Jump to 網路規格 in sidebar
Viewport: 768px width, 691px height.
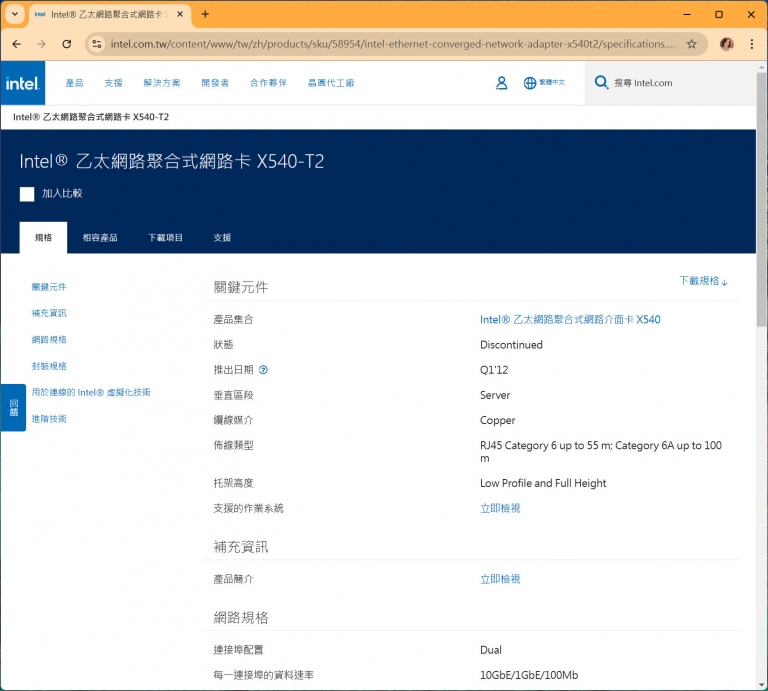click(x=49, y=340)
